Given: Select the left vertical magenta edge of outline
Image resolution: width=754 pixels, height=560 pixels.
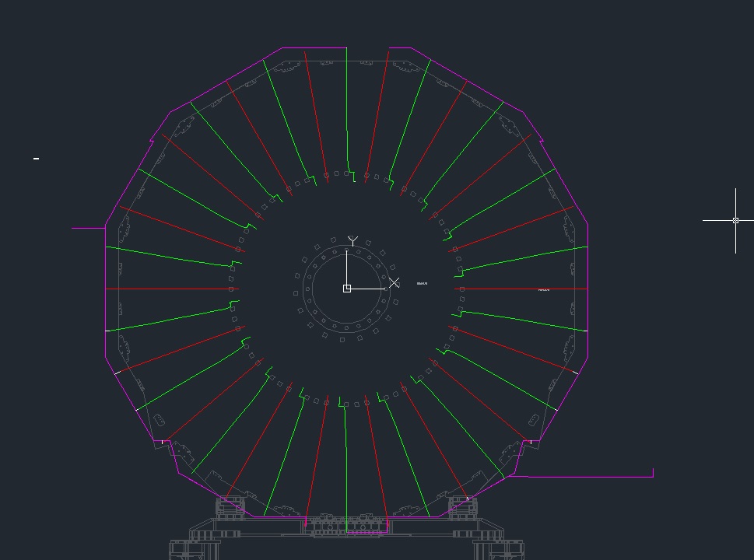Looking at the screenshot, I should (x=106, y=288).
